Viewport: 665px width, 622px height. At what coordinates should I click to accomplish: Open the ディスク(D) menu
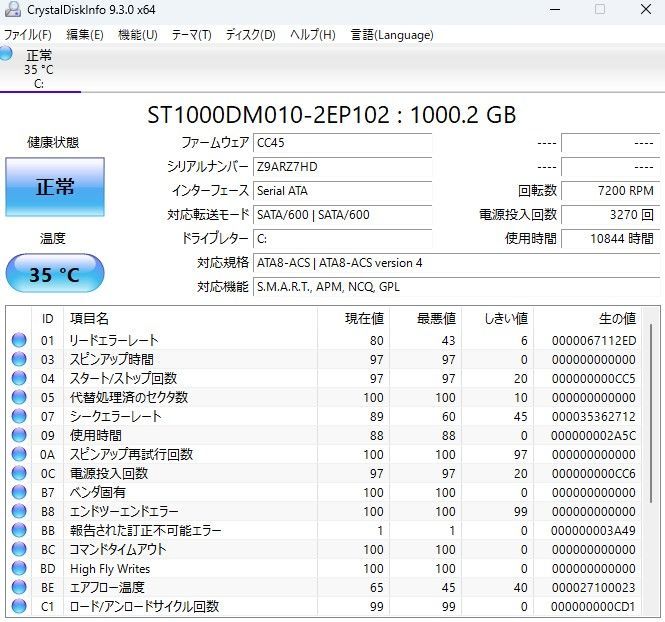(250, 34)
